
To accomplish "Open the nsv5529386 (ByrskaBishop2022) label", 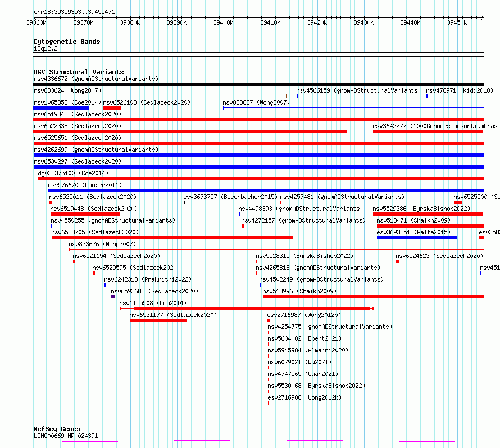I will (x=421, y=209).
